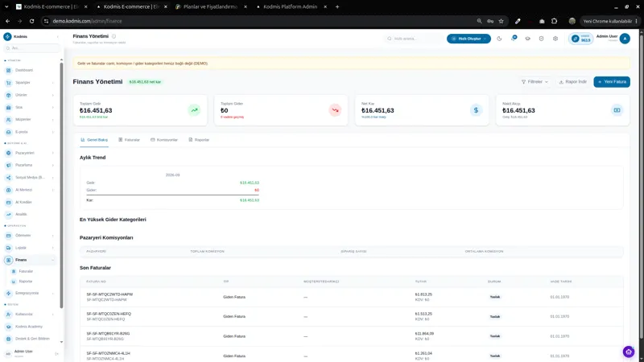
Task: Click the sidebar search field
Action: 32,48
